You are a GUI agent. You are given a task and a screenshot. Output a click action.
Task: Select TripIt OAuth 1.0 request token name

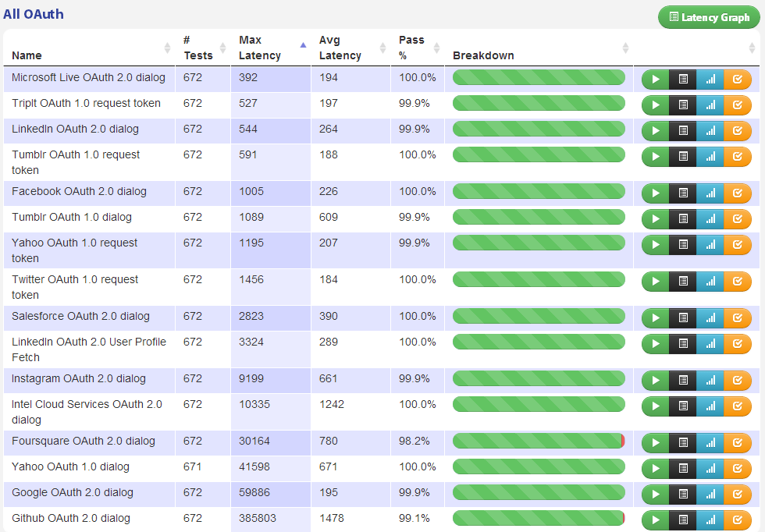click(x=86, y=104)
